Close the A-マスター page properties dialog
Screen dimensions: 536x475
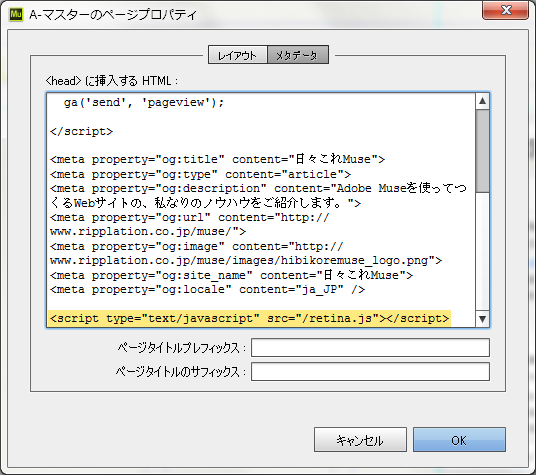(x=505, y=10)
